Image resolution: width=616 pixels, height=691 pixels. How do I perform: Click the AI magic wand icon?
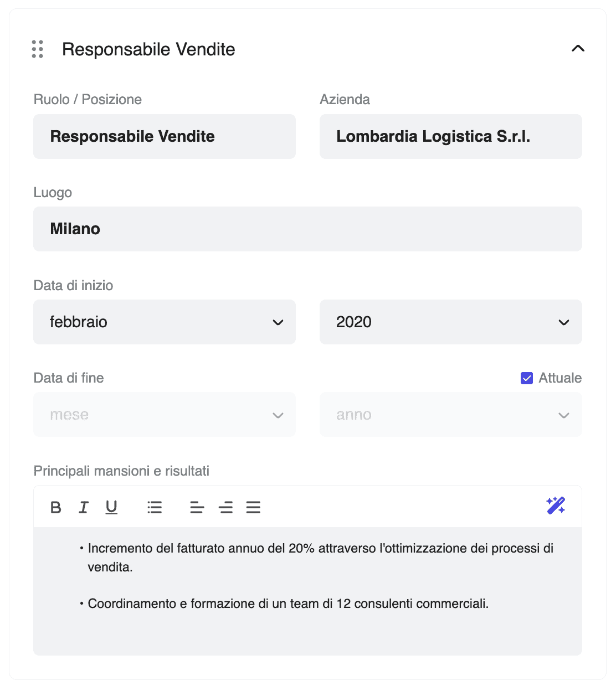(556, 506)
